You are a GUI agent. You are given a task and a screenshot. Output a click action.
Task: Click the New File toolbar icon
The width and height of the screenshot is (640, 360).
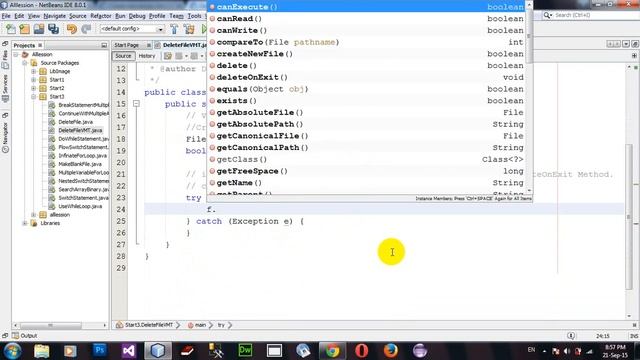coord(11,29)
